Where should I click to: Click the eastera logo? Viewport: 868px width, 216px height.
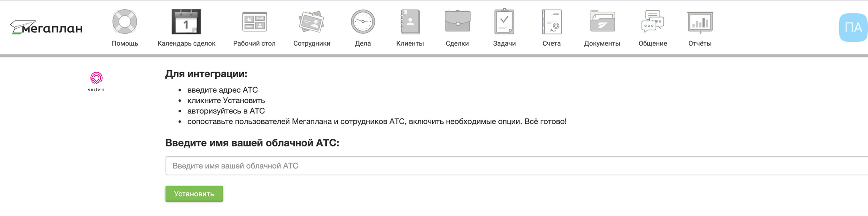(x=96, y=81)
